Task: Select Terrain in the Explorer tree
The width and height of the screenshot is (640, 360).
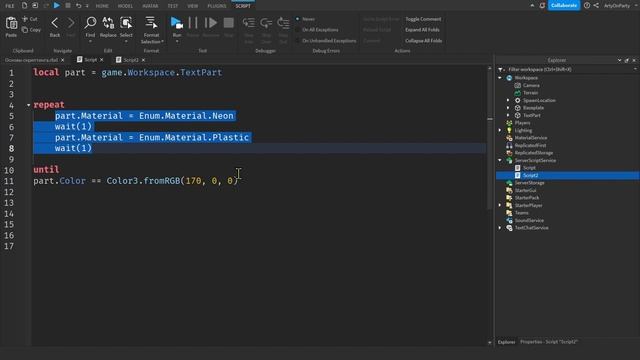Action: (530, 93)
